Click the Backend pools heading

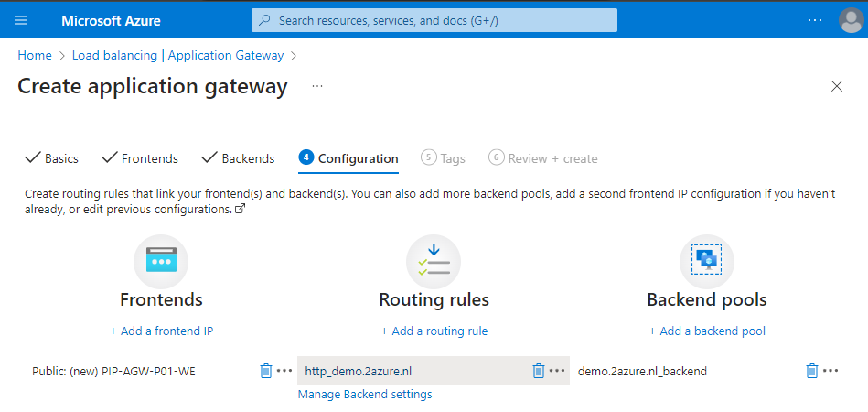(707, 300)
